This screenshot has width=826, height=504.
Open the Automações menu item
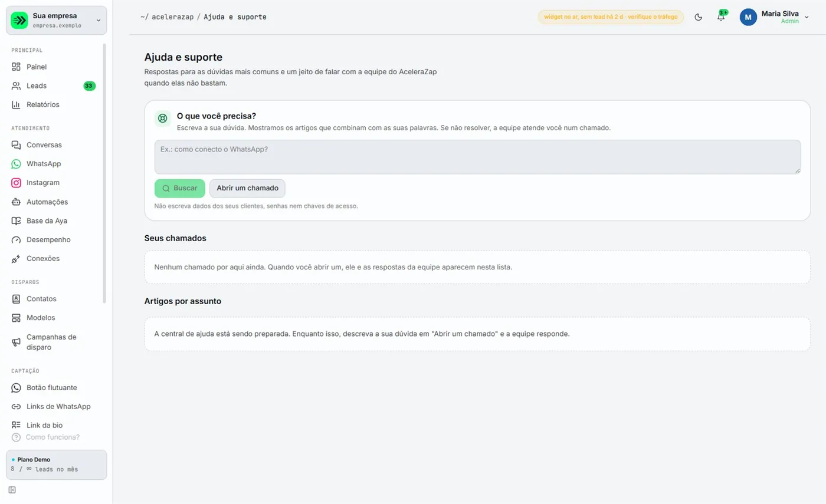[x=55, y=202]
